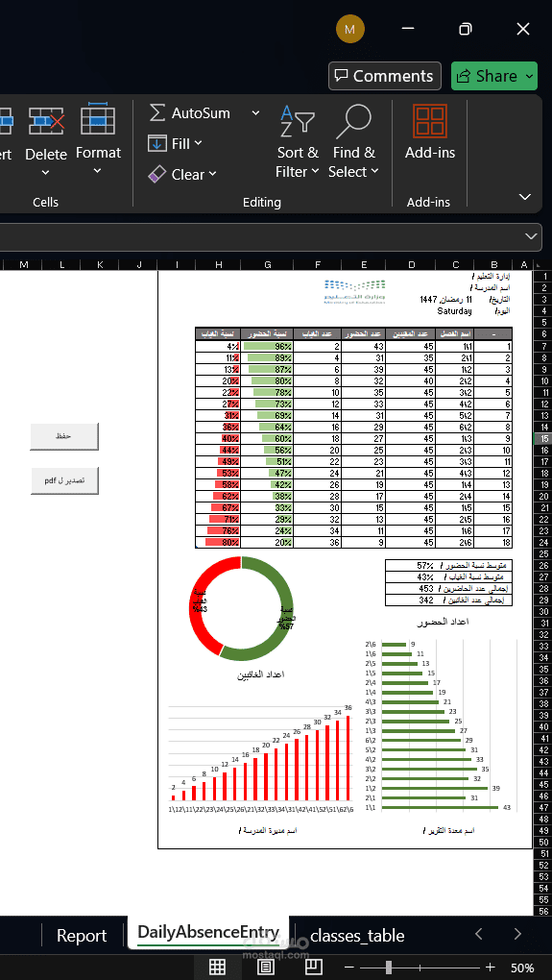
Task: Switch to Page Layout view
Action: pyautogui.click(x=265, y=967)
